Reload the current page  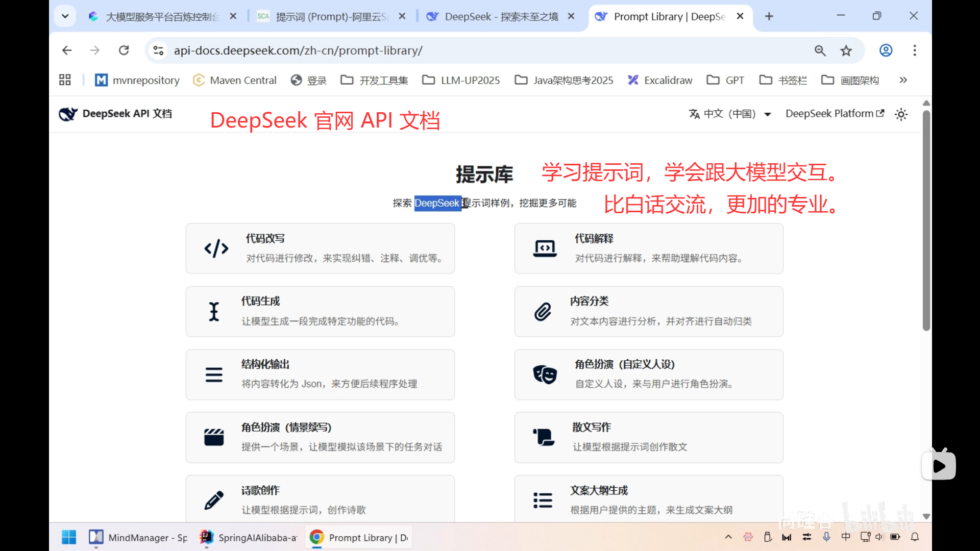pyautogui.click(x=124, y=51)
